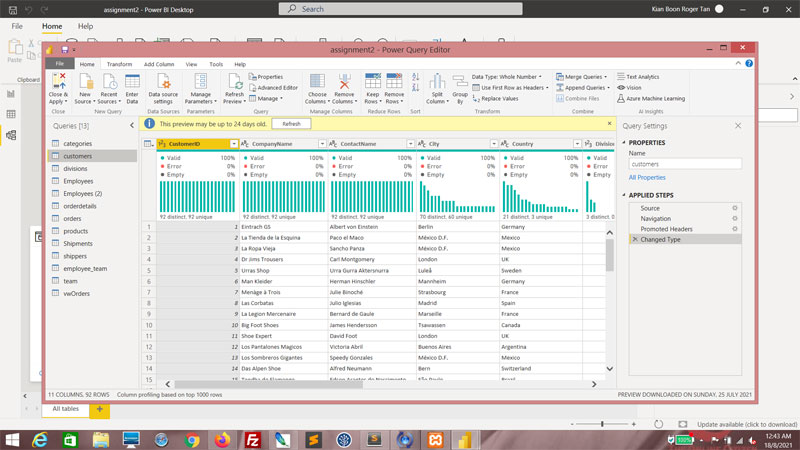
Task: Click the Choose Columns icon
Action: point(317,88)
